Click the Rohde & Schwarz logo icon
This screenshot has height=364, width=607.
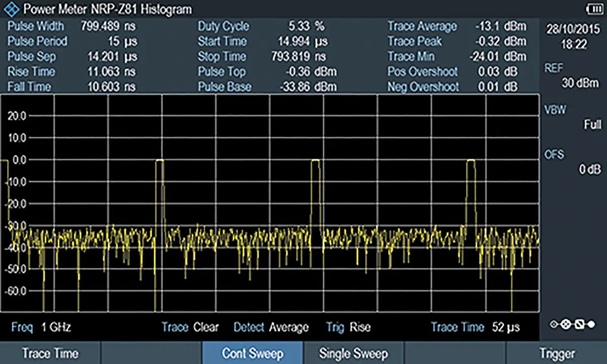pyautogui.click(x=13, y=9)
